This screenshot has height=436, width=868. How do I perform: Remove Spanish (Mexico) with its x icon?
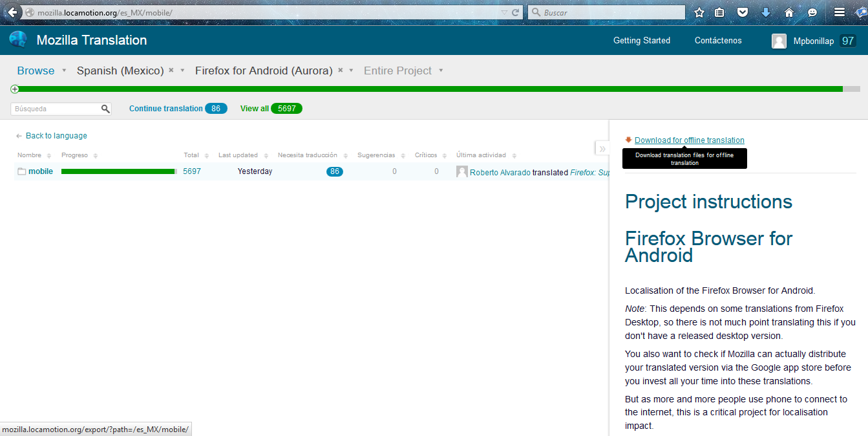(x=171, y=70)
